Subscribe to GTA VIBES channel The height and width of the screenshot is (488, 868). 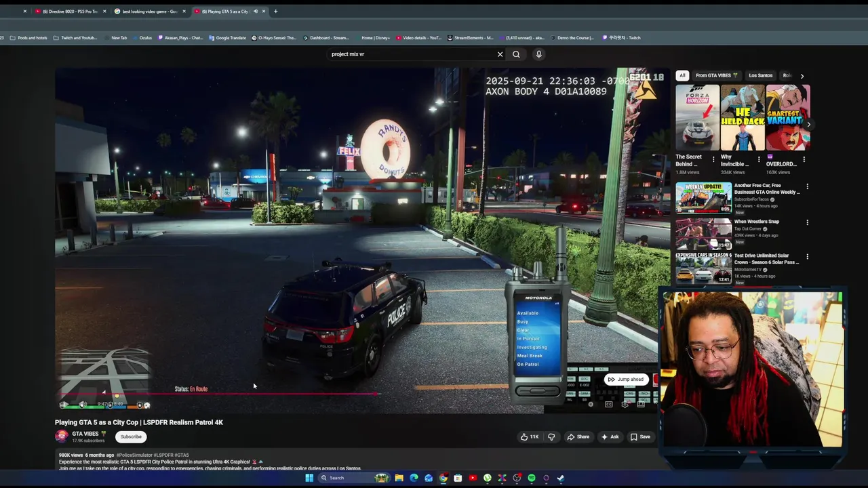click(x=131, y=436)
